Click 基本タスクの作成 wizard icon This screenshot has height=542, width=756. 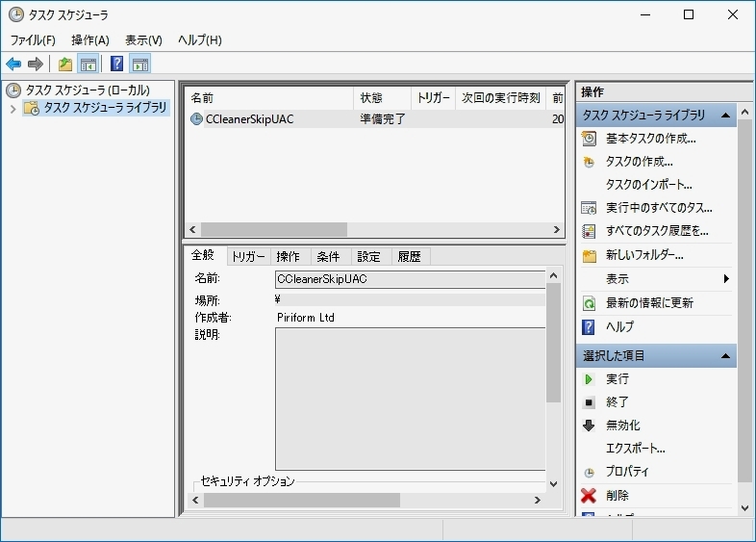tap(589, 139)
